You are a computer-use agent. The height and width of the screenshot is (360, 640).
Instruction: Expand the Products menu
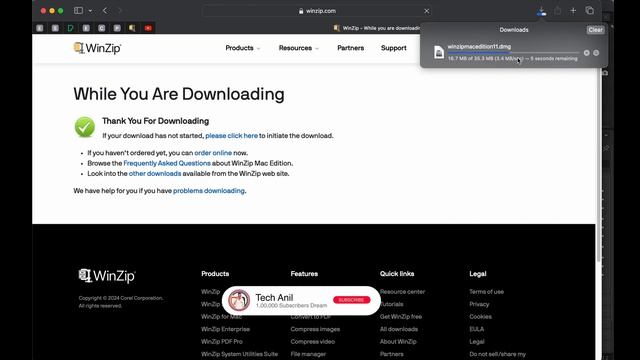242,48
